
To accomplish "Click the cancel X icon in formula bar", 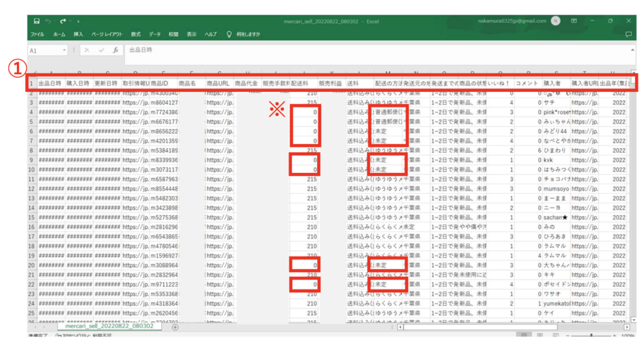I will [x=87, y=50].
